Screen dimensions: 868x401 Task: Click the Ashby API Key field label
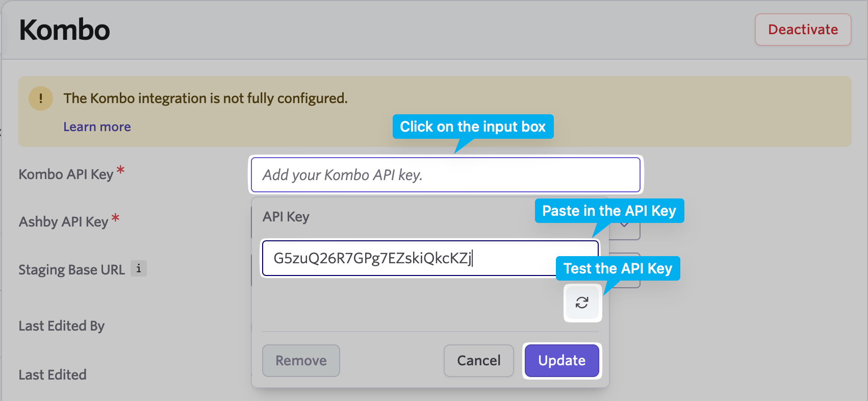(63, 222)
